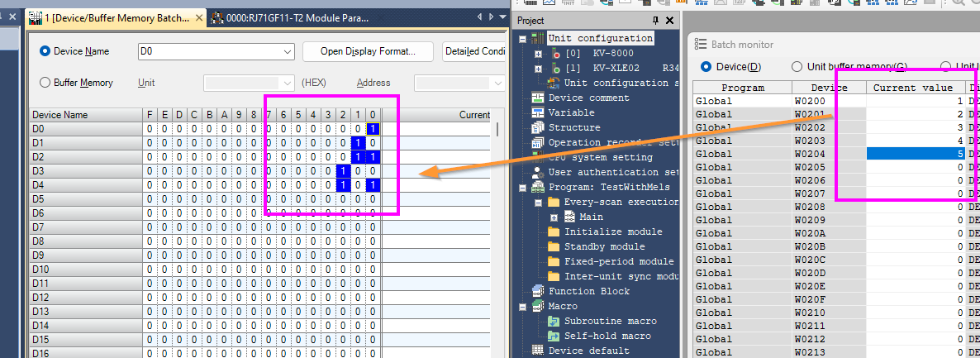Click the Detailed Conditions button
Viewport: 980px width, 358px height.
[473, 51]
